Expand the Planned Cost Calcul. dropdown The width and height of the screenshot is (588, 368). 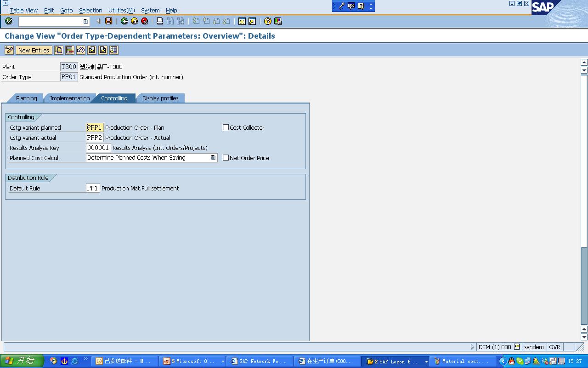point(213,158)
